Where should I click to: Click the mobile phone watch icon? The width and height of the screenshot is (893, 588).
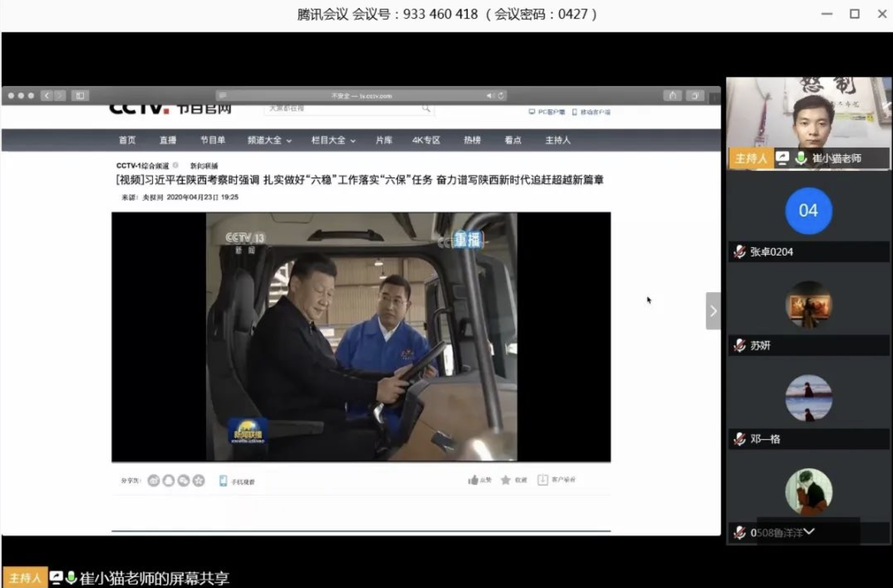pyautogui.click(x=223, y=481)
